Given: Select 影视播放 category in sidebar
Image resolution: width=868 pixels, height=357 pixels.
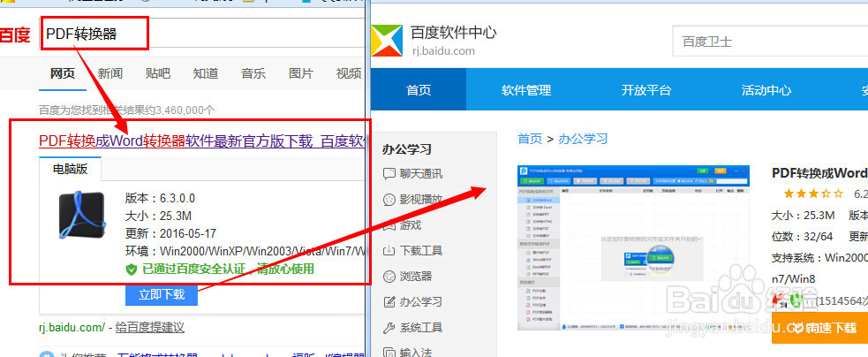Looking at the screenshot, I should pyautogui.click(x=420, y=199).
